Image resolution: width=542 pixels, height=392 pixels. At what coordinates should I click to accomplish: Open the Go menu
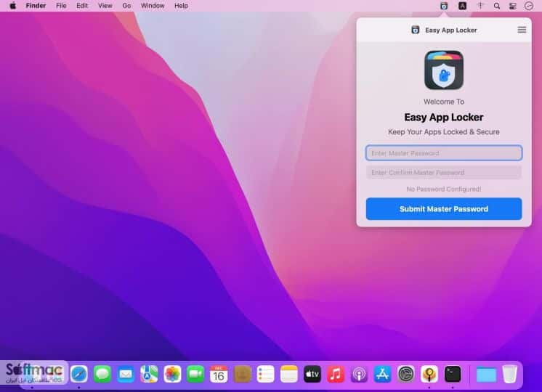126,6
